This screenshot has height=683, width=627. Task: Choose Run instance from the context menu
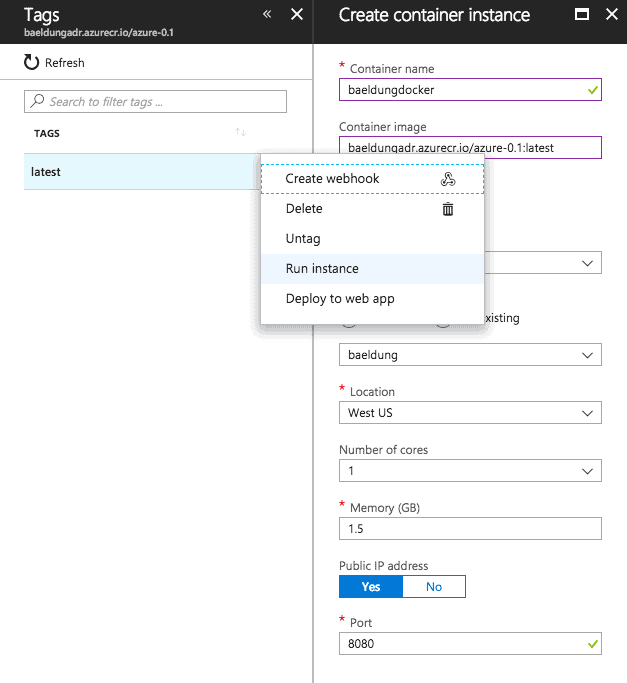(x=322, y=269)
